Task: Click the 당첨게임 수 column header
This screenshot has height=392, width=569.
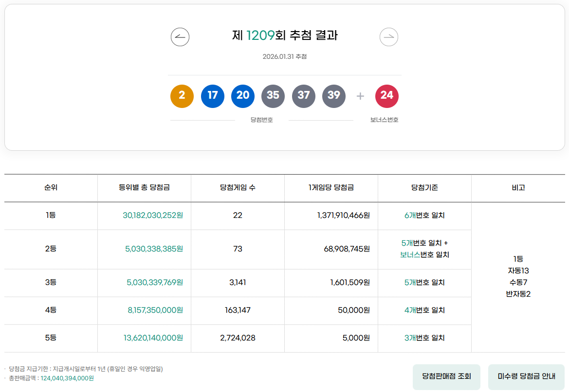Action: [238, 187]
